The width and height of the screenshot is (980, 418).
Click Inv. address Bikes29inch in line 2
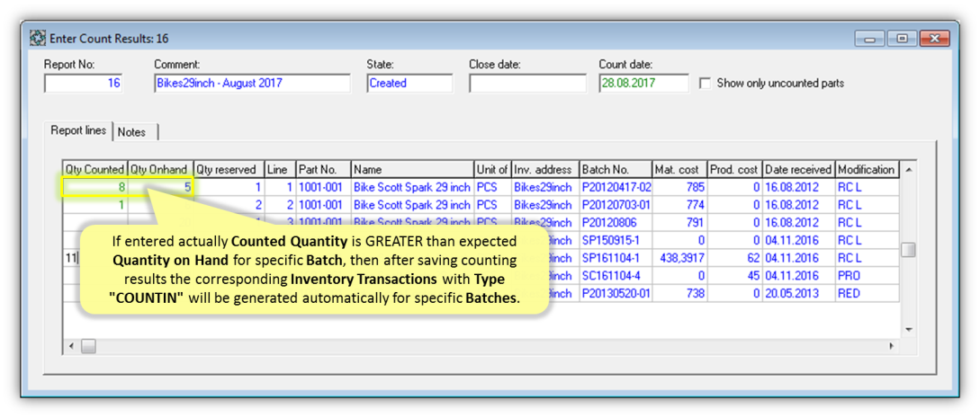click(545, 204)
